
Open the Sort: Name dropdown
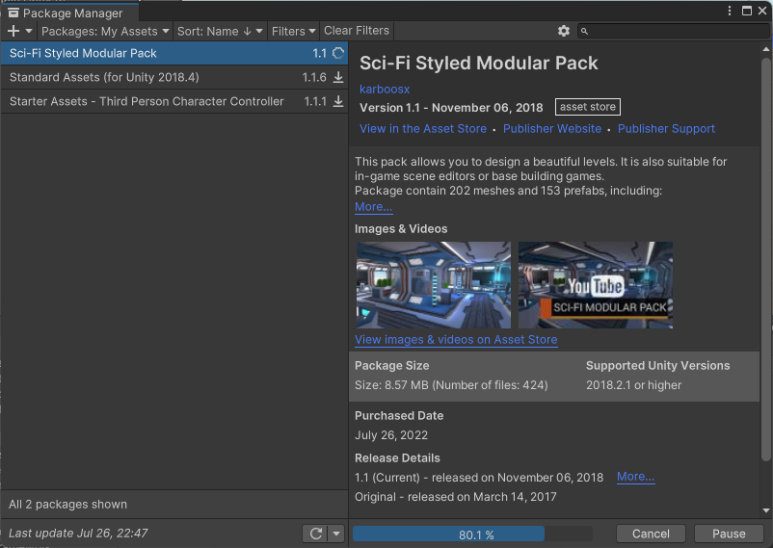[x=219, y=32]
